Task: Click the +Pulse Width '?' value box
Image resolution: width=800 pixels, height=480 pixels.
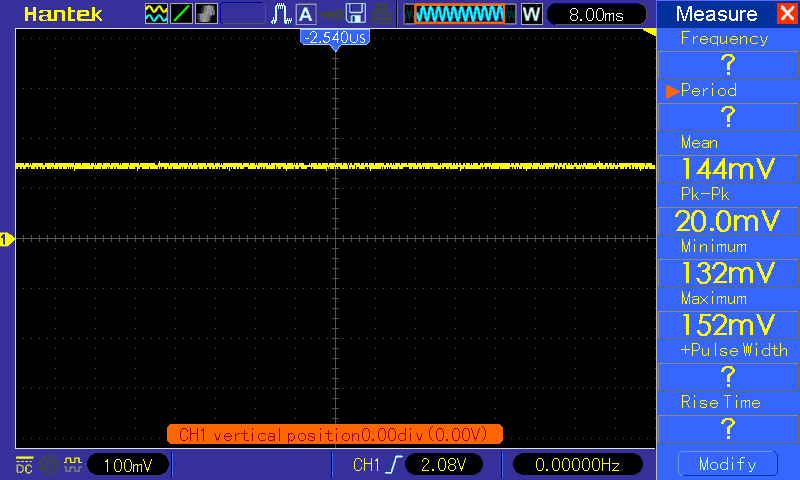Action: (728, 377)
